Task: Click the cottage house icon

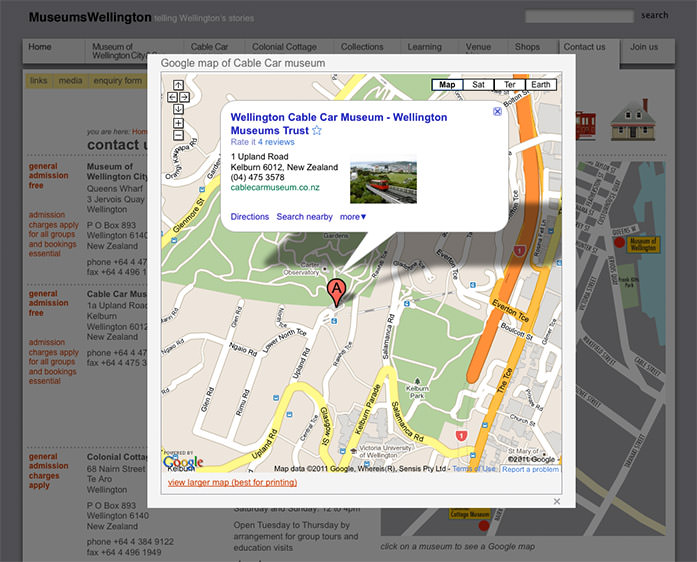Action: [633, 120]
